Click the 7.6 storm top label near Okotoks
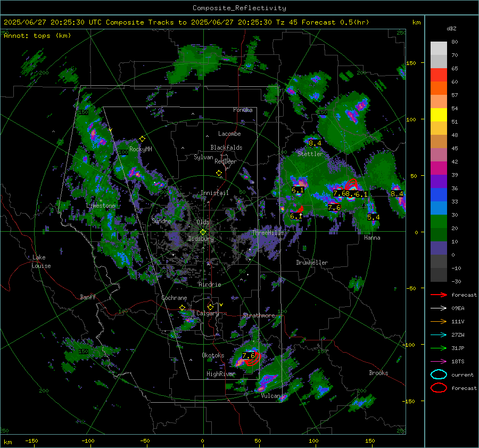Image resolution: width=479 pixels, height=448 pixels. point(249,356)
